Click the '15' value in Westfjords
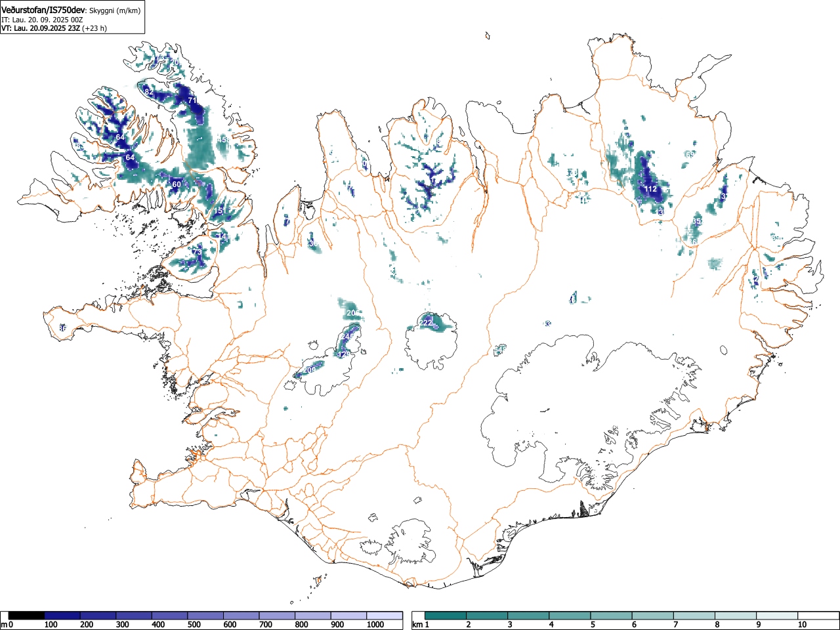The height and width of the screenshot is (630, 840). click(x=219, y=211)
